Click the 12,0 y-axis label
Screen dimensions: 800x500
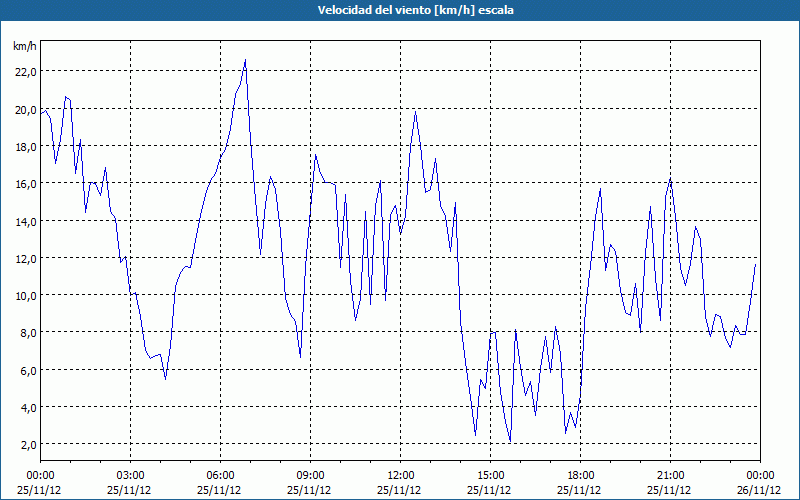point(26,259)
